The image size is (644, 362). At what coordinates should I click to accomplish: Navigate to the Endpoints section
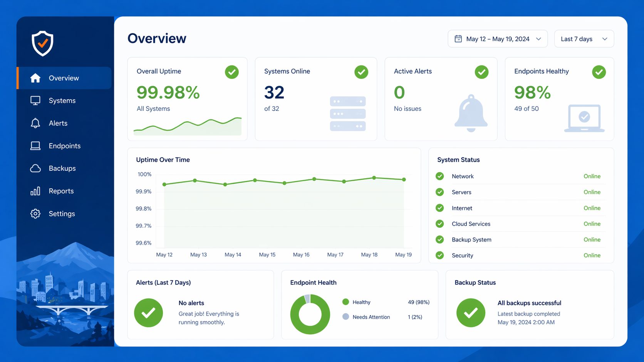[x=64, y=145]
